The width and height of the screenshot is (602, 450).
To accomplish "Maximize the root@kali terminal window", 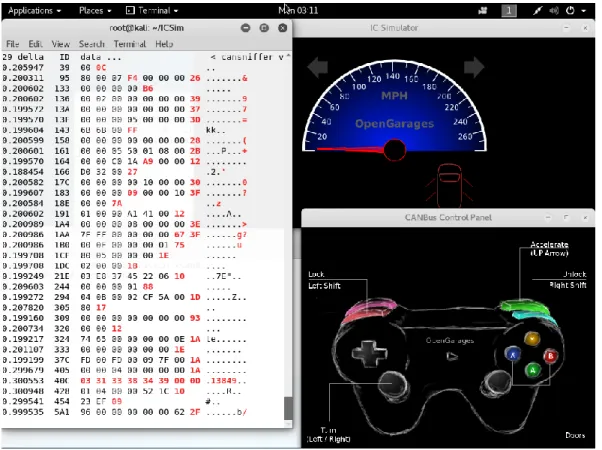I will click(264, 28).
